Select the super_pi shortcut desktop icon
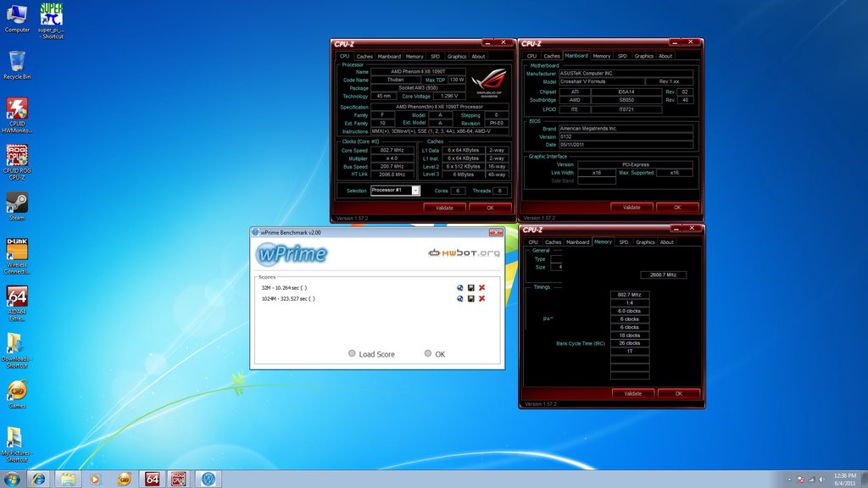868x488 pixels. 51,20
